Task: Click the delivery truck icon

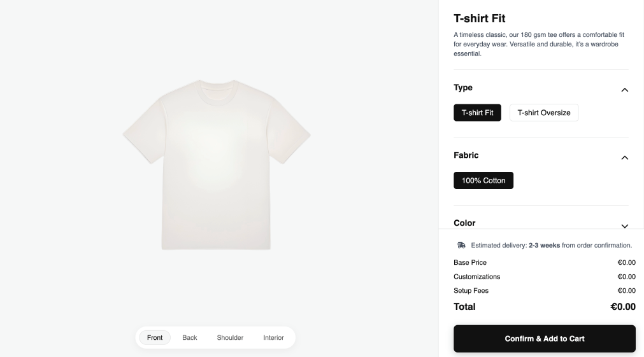Action: tap(461, 245)
